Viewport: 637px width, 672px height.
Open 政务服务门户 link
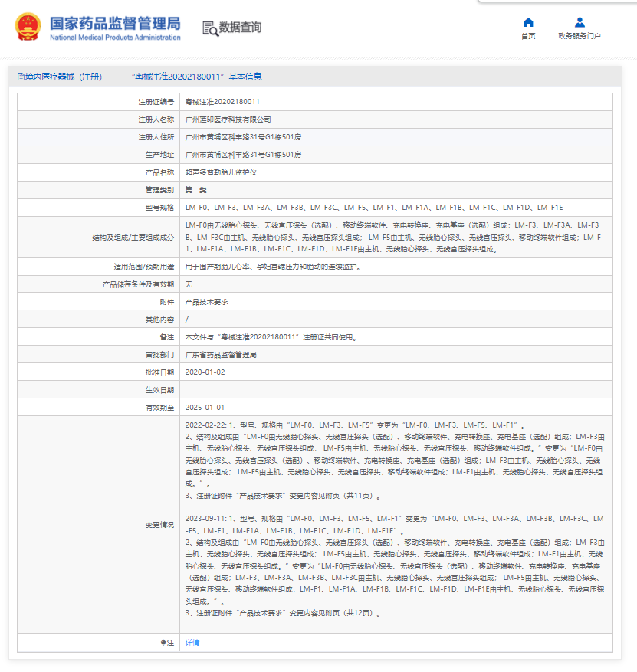pyautogui.click(x=580, y=36)
